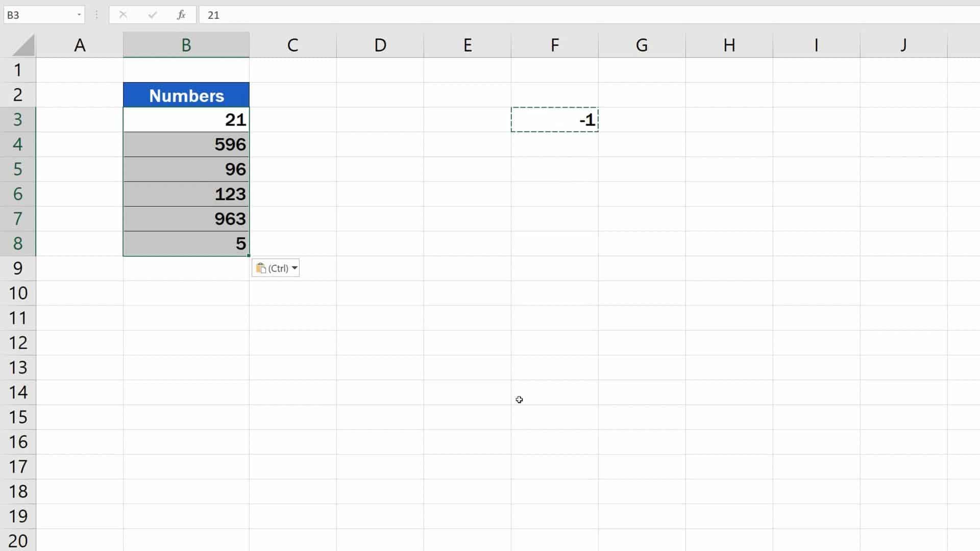Select the cell containing 5
The height and width of the screenshot is (551, 980).
186,243
